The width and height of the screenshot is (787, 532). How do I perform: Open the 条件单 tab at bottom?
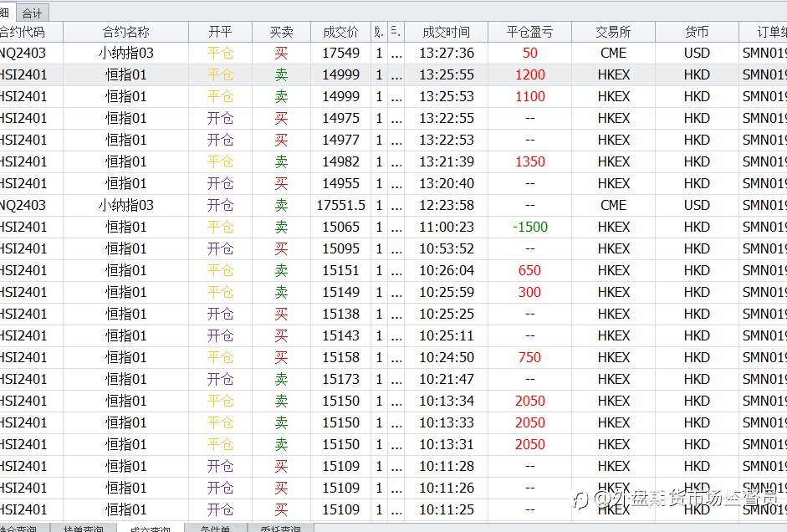pyautogui.click(x=215, y=528)
